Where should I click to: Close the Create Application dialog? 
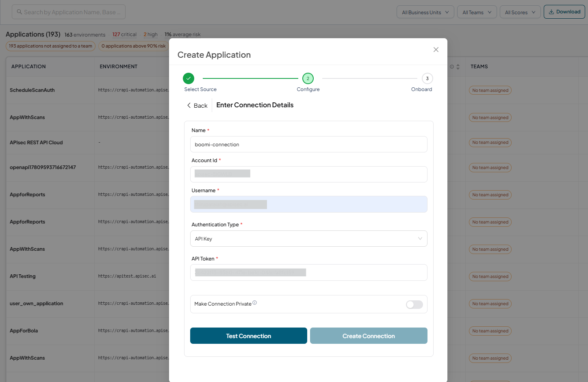click(436, 50)
